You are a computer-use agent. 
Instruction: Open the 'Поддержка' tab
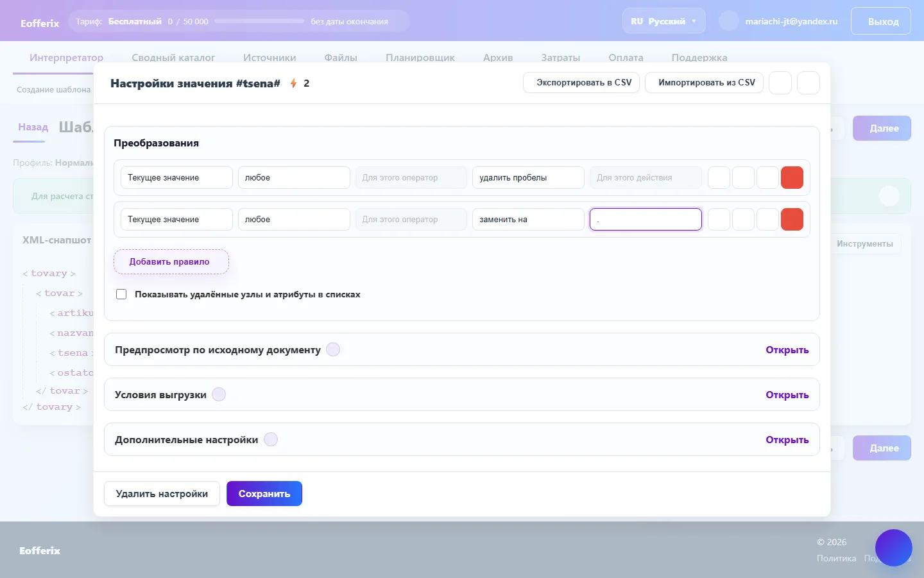point(699,58)
